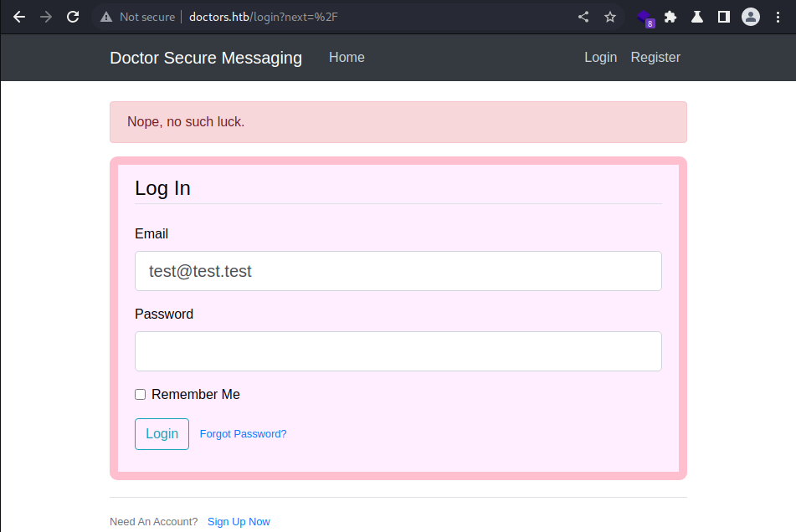The width and height of the screenshot is (796, 532).
Task: Enable the Remember Me checkbox
Action: (140, 395)
